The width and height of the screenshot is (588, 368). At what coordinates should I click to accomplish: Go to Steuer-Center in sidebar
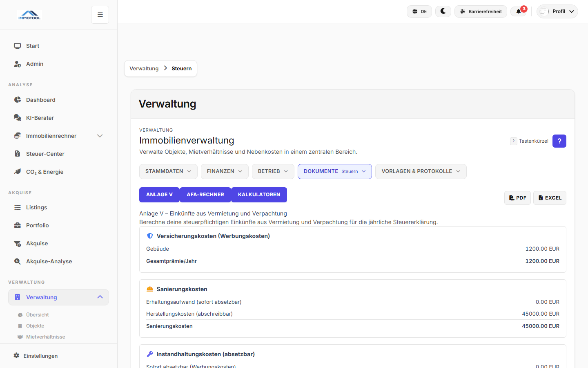[x=45, y=154]
